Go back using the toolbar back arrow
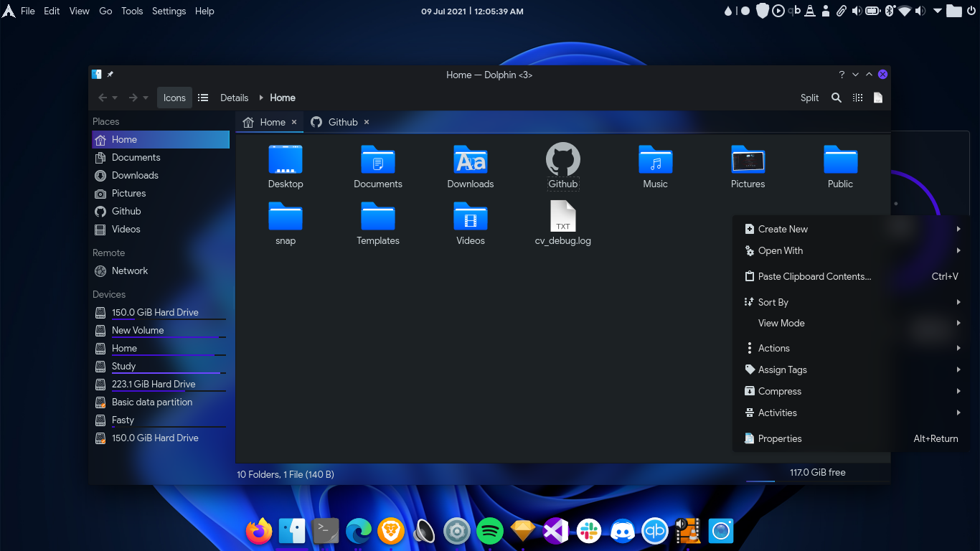The image size is (980, 551). [x=103, y=98]
